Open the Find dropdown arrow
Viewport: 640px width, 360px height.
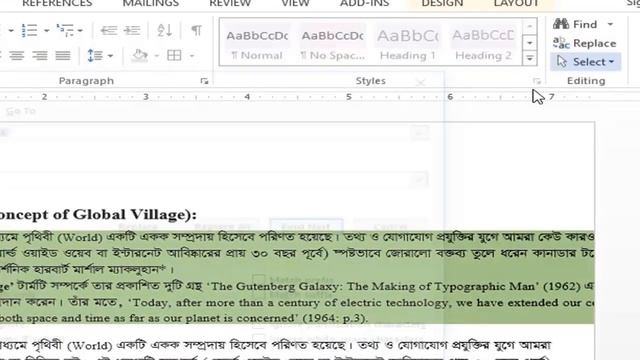point(610,24)
